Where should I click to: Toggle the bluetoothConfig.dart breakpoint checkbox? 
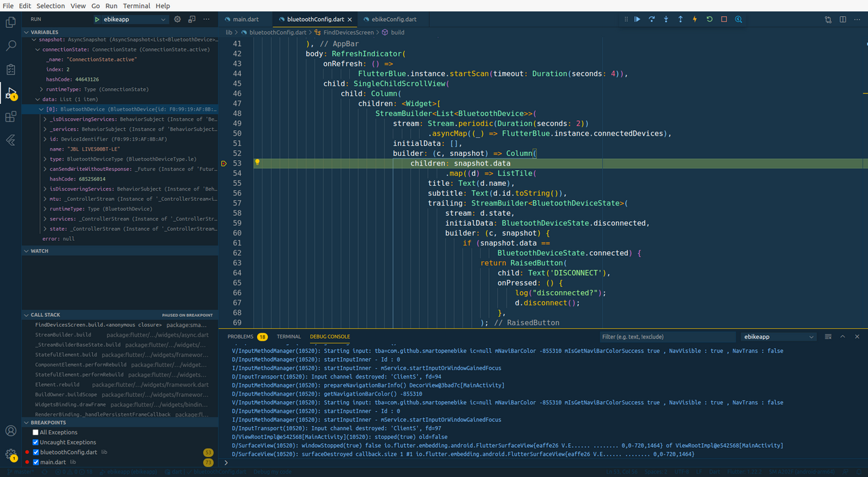coord(36,452)
